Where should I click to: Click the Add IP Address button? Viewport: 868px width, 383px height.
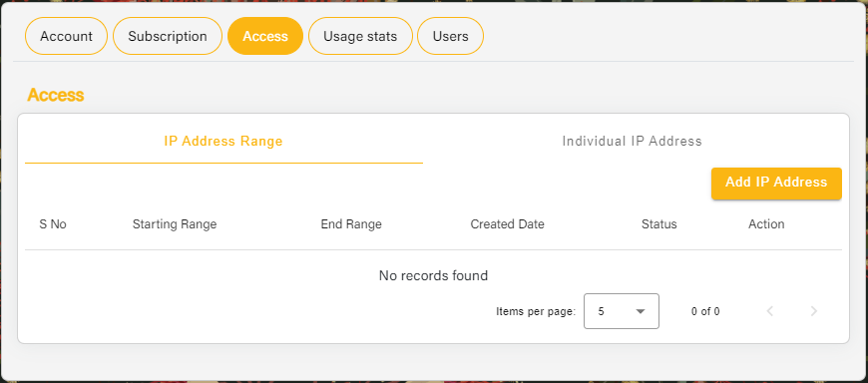pos(776,183)
